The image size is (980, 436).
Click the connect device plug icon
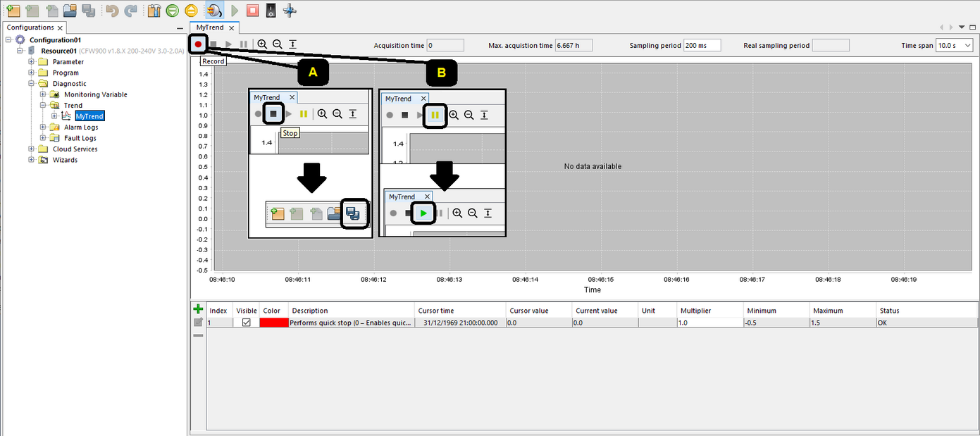(215, 10)
